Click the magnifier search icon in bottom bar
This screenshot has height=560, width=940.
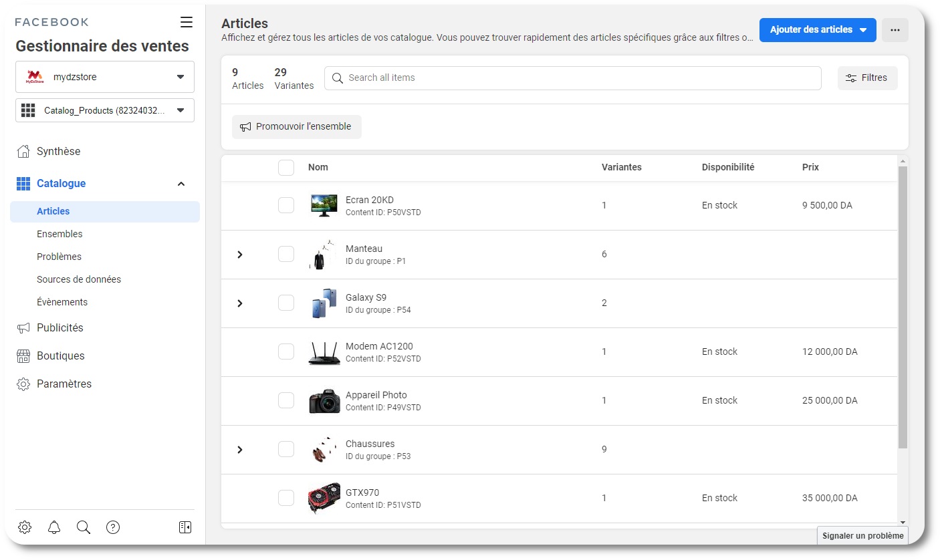click(x=84, y=527)
